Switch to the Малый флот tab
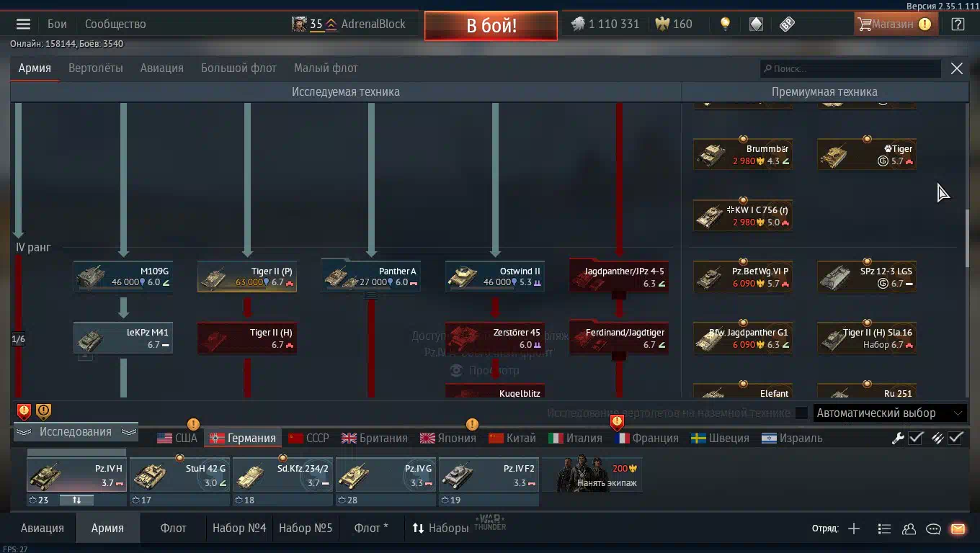 [326, 68]
